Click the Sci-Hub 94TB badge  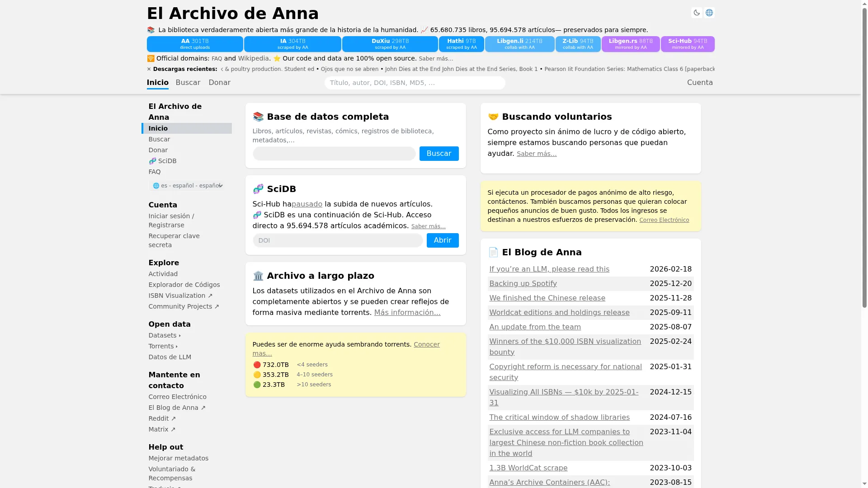pyautogui.click(x=688, y=44)
